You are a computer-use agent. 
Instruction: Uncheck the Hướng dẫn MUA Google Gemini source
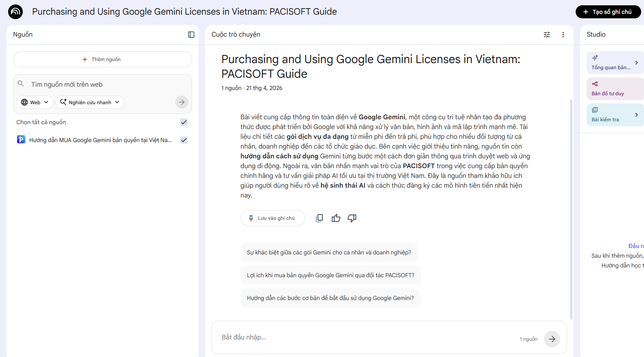pyautogui.click(x=184, y=140)
